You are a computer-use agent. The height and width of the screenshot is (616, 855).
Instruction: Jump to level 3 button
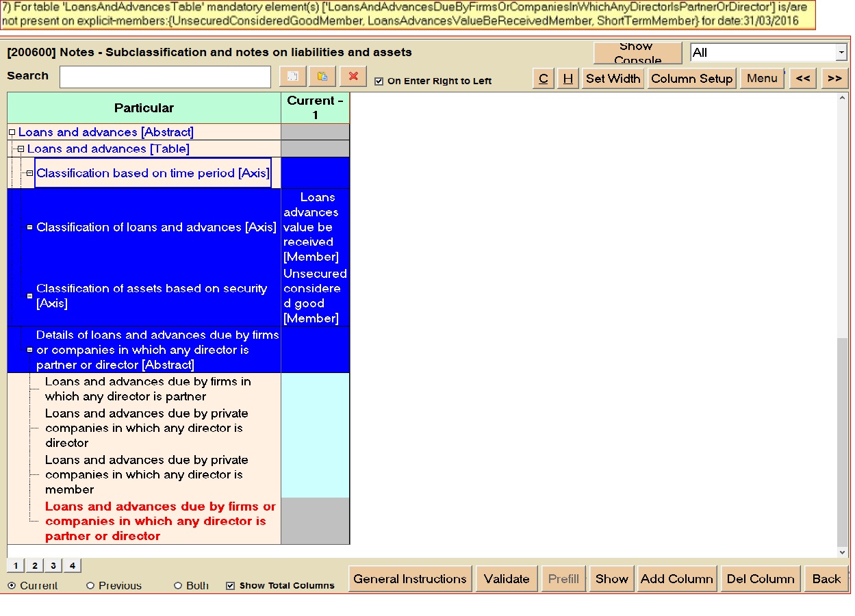(x=53, y=565)
